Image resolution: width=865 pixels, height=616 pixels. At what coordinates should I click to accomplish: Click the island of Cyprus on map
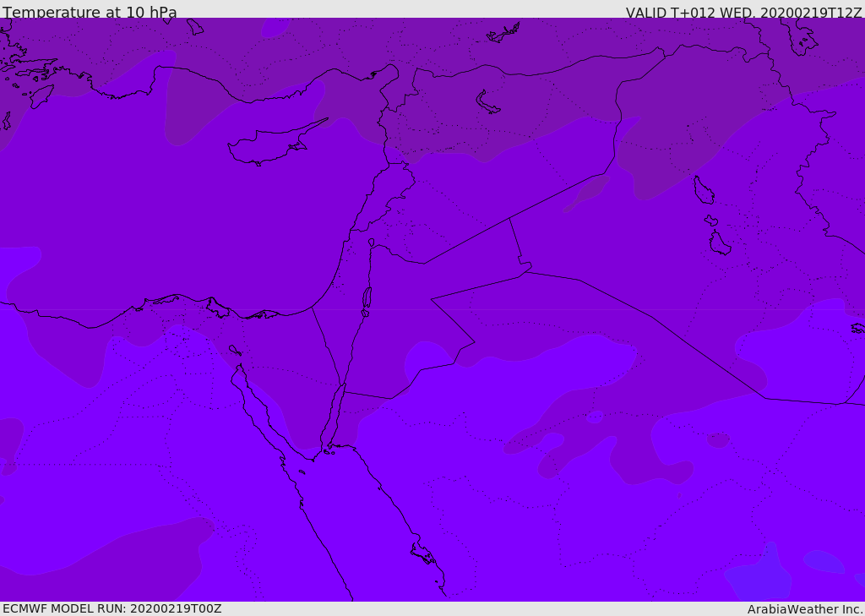pos(276,143)
